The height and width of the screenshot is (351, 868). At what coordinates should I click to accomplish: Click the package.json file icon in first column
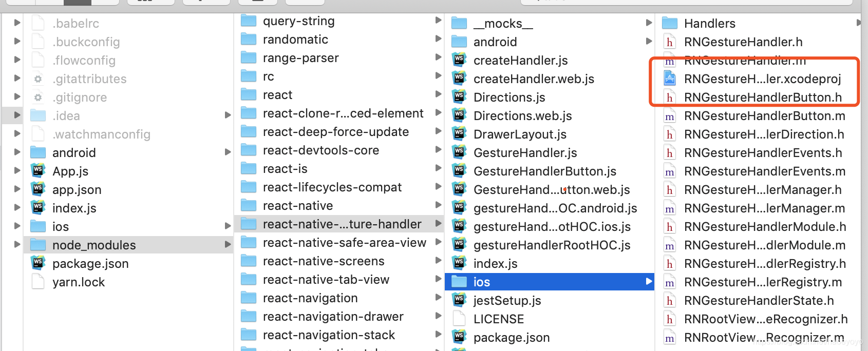click(x=38, y=263)
